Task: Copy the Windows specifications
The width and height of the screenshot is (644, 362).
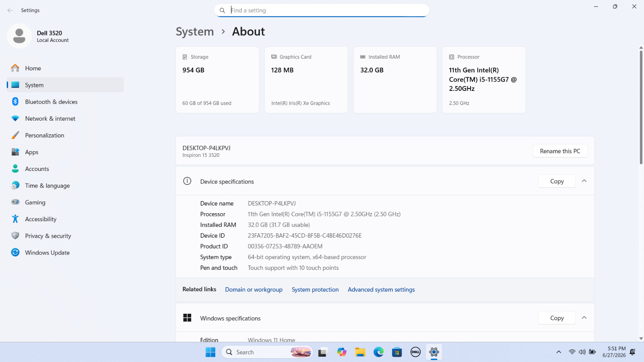Action: click(x=557, y=318)
